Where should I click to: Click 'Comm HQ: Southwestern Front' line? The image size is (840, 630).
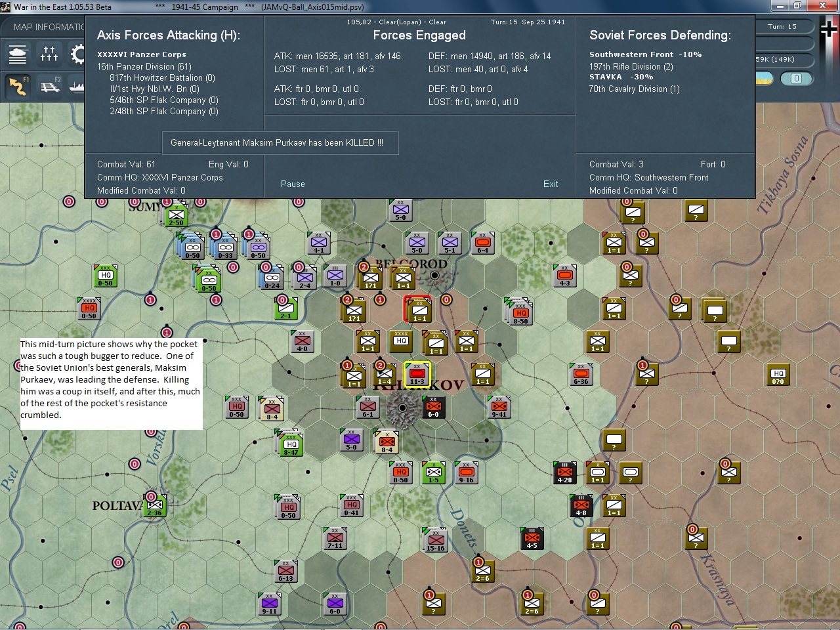click(x=649, y=177)
